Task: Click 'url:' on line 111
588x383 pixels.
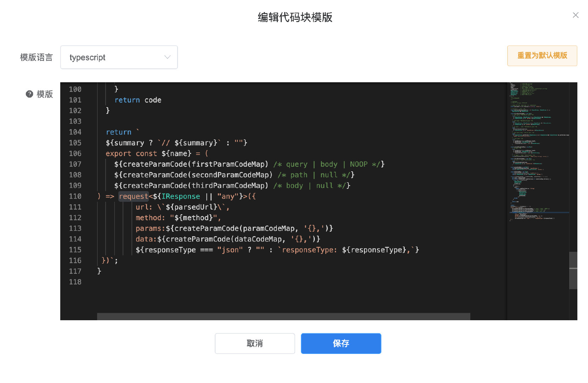Action: click(144, 207)
